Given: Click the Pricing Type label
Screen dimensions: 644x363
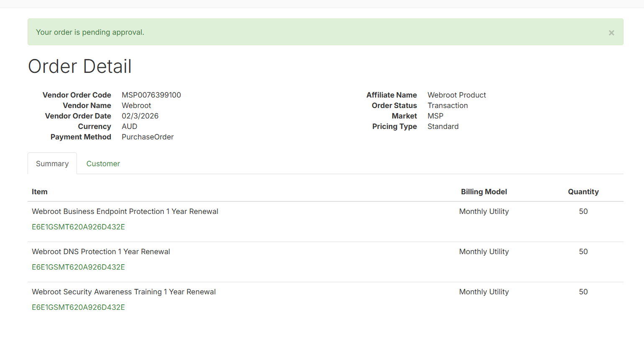Looking at the screenshot, I should pyautogui.click(x=394, y=126).
